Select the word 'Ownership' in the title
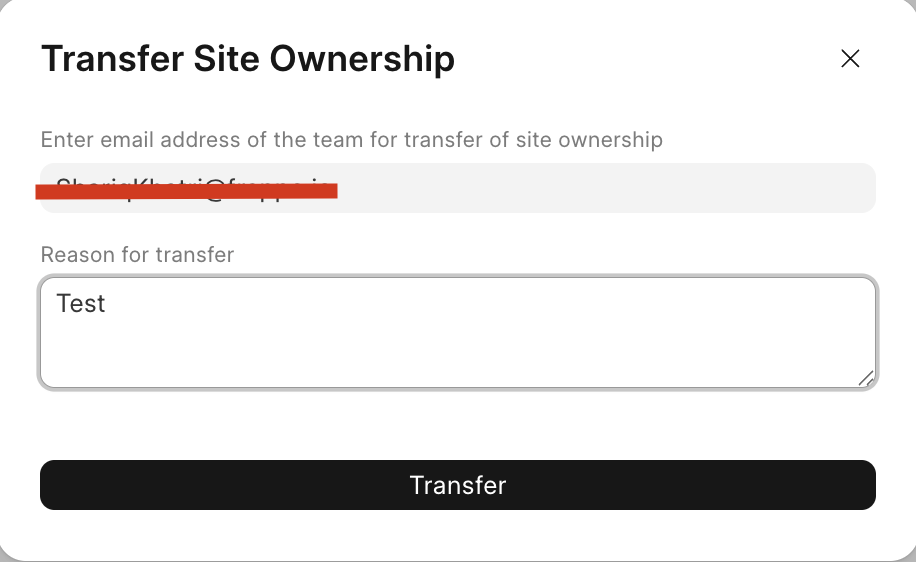Viewport: 916px width, 562px height. tap(362, 59)
